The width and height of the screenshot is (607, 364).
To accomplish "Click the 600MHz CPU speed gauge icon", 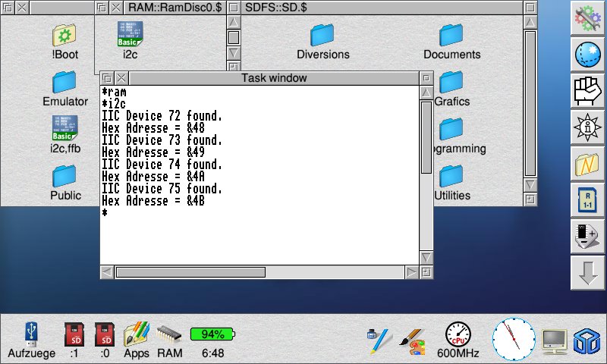I will (458, 334).
